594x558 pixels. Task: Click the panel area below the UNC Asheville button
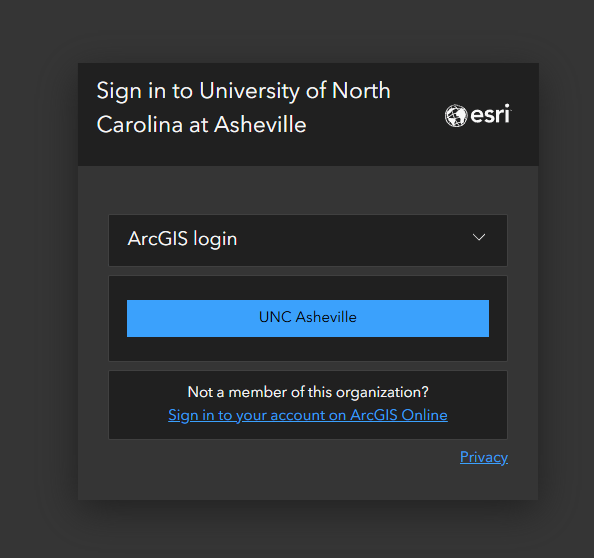click(x=308, y=349)
